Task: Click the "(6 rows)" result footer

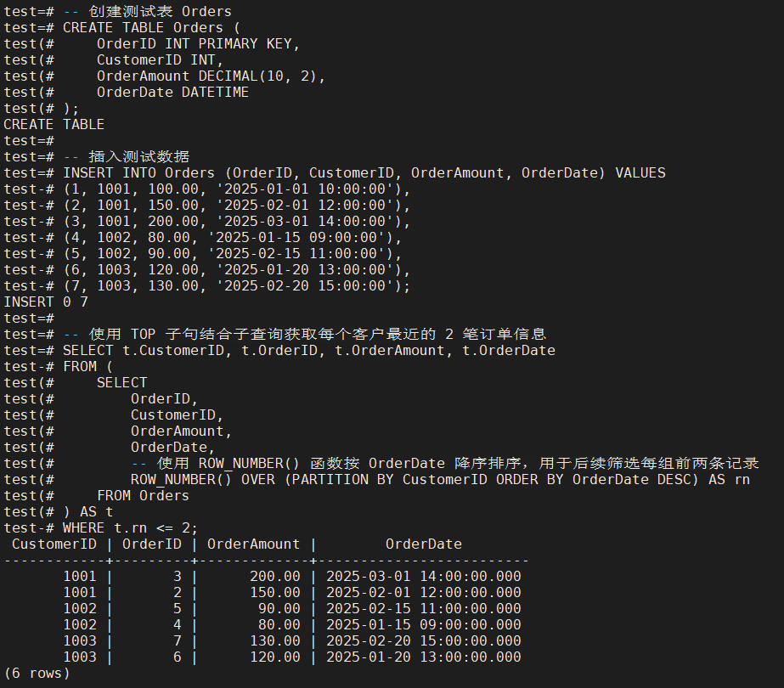Action: (37, 673)
